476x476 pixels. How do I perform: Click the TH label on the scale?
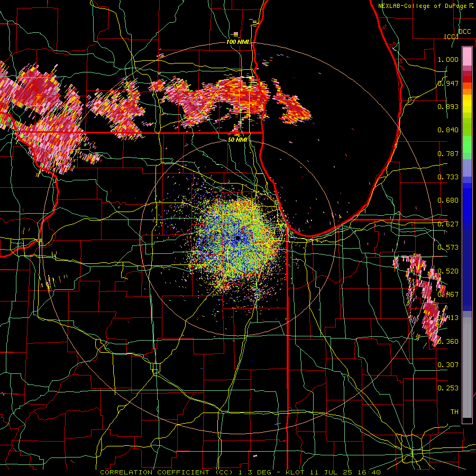pos(454,412)
